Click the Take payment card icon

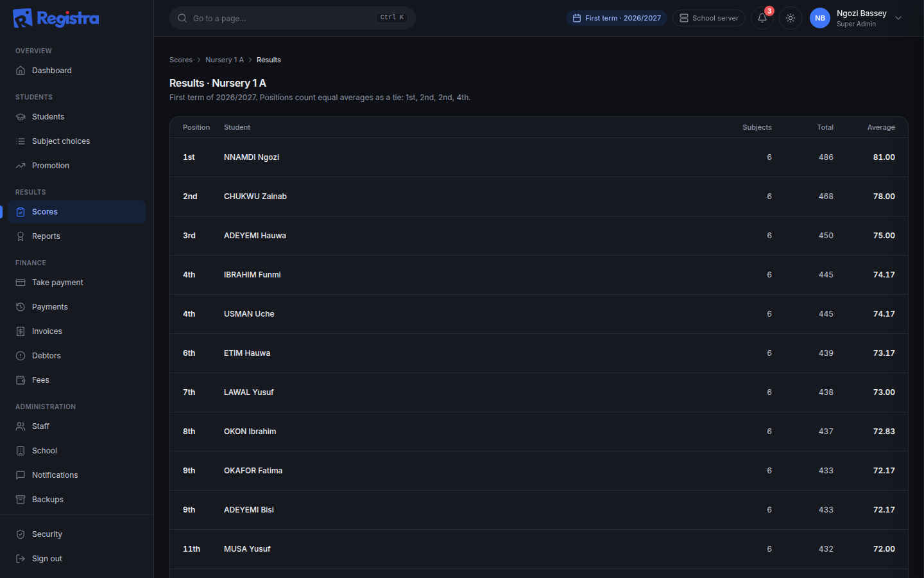(x=21, y=283)
